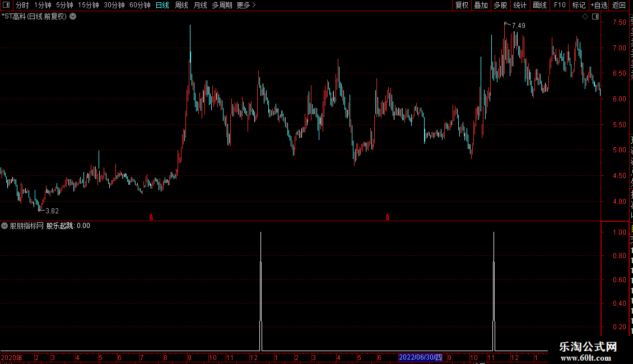Image resolution: width=633 pixels, height=364 pixels.
Task: Add stock via +自选 button
Action: click(599, 5)
